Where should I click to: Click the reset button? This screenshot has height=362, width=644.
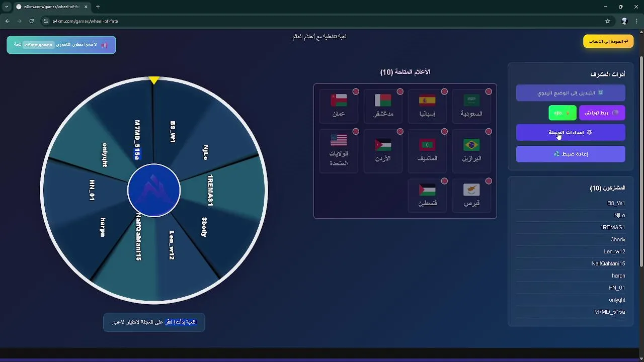coord(571,154)
